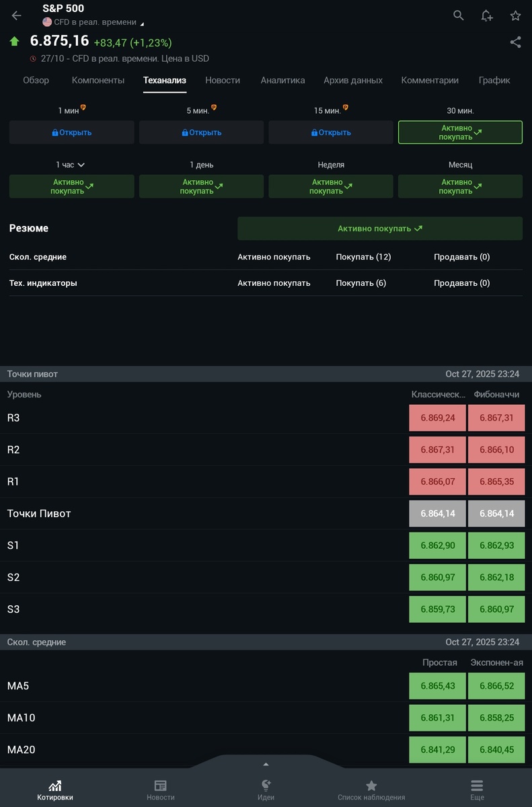
Task: Open the Аналитика tab
Action: point(282,80)
